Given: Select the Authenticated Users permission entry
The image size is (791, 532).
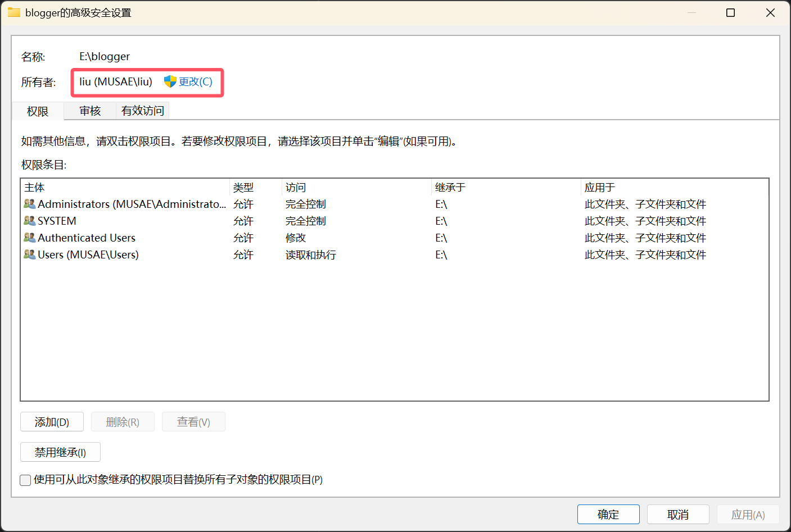Looking at the screenshot, I should pos(87,238).
